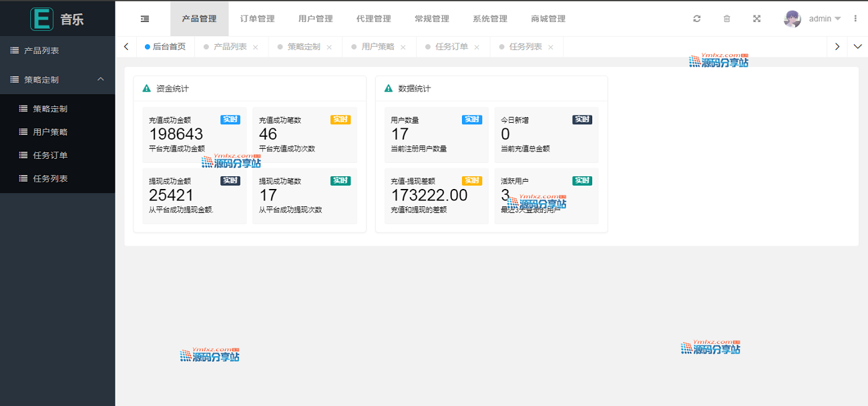
Task: Open the admin account dropdown
Action: [825, 19]
